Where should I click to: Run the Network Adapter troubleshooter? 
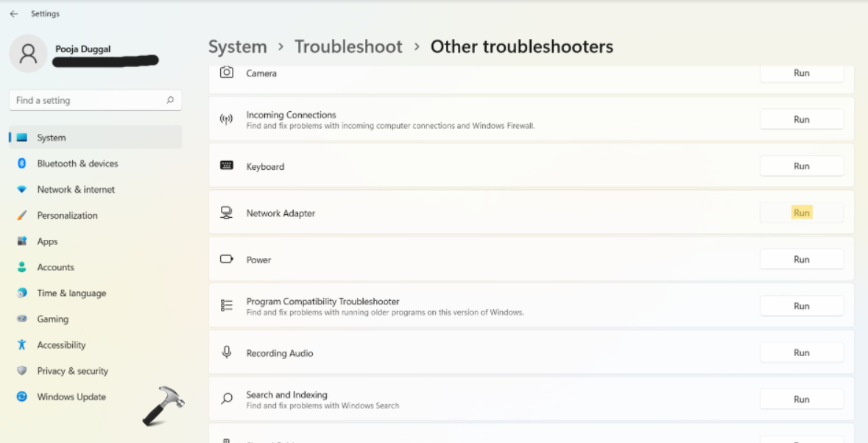click(x=801, y=213)
